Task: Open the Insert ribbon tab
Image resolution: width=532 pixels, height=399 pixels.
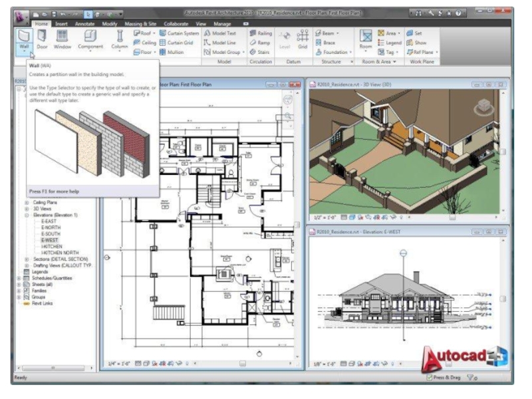Action: (61, 24)
